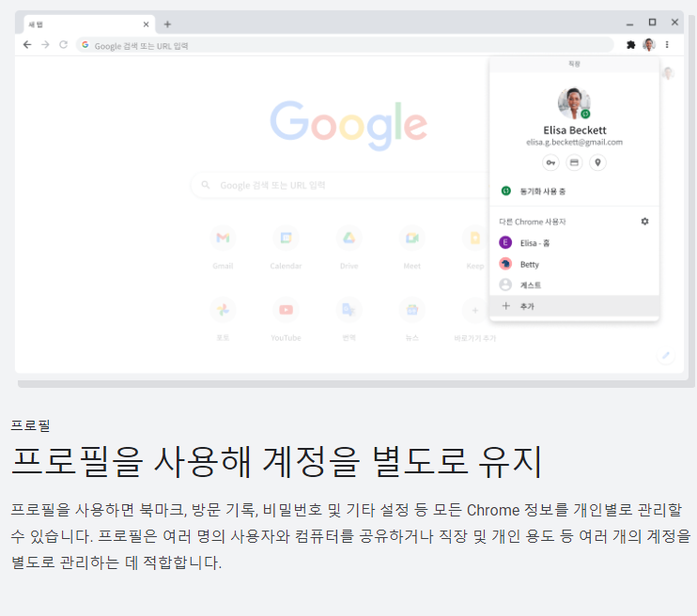697x616 pixels.
Task: Click the 다른 Chrome 사용자 heading
Action: (x=532, y=222)
